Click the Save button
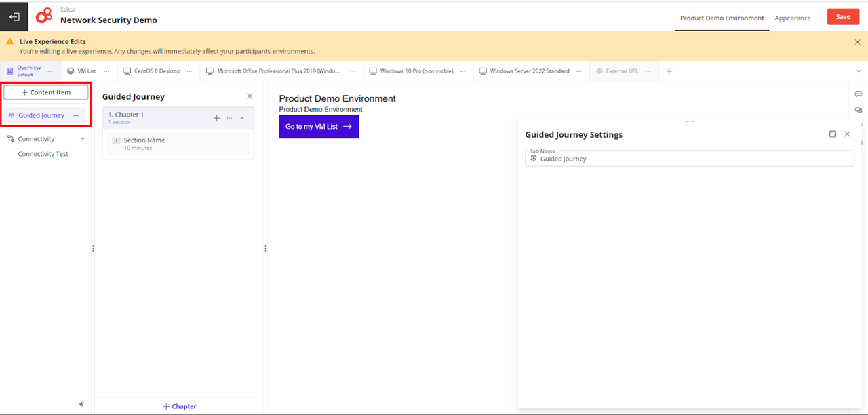868x415 pixels. pos(843,17)
